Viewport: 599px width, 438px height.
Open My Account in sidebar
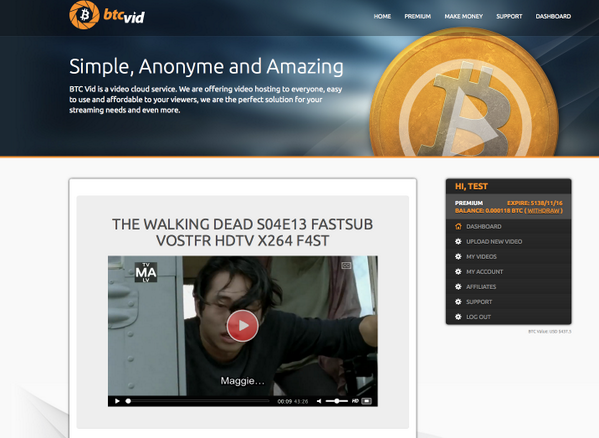508,272
